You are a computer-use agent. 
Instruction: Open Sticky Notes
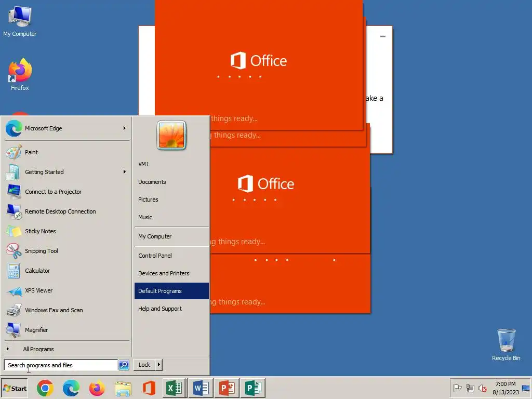click(66, 231)
